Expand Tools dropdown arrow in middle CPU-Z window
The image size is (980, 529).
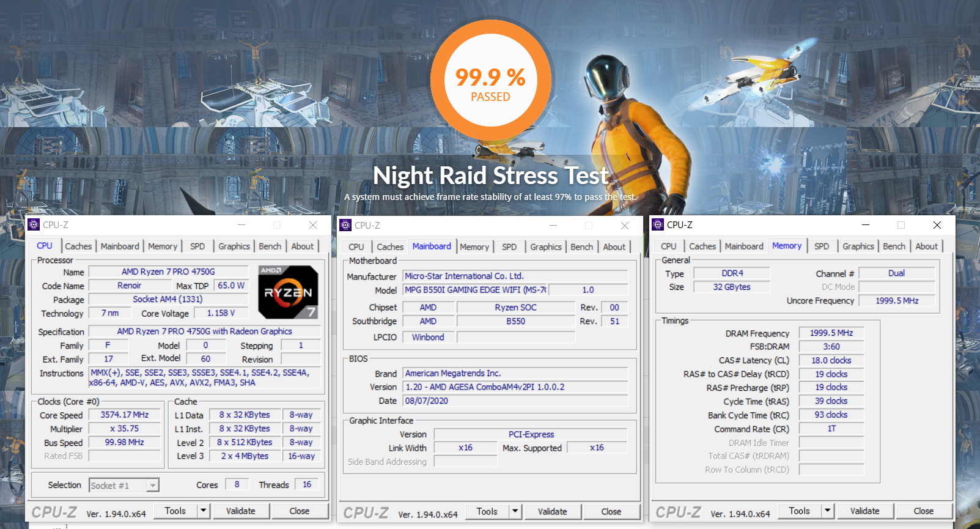pyautogui.click(x=515, y=511)
